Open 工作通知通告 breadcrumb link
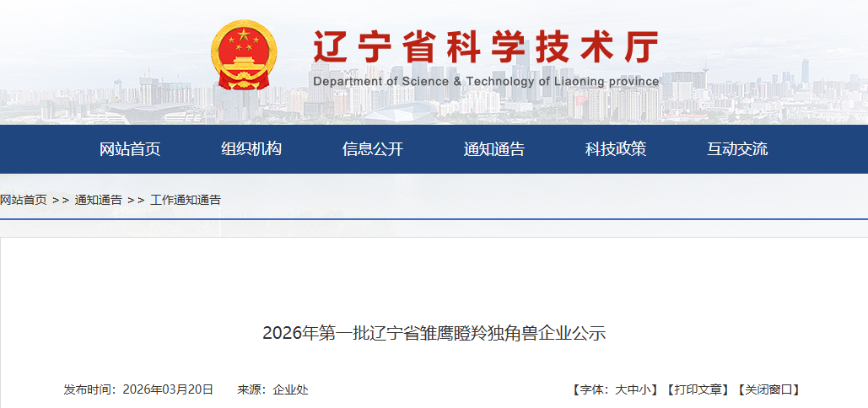 [186, 200]
